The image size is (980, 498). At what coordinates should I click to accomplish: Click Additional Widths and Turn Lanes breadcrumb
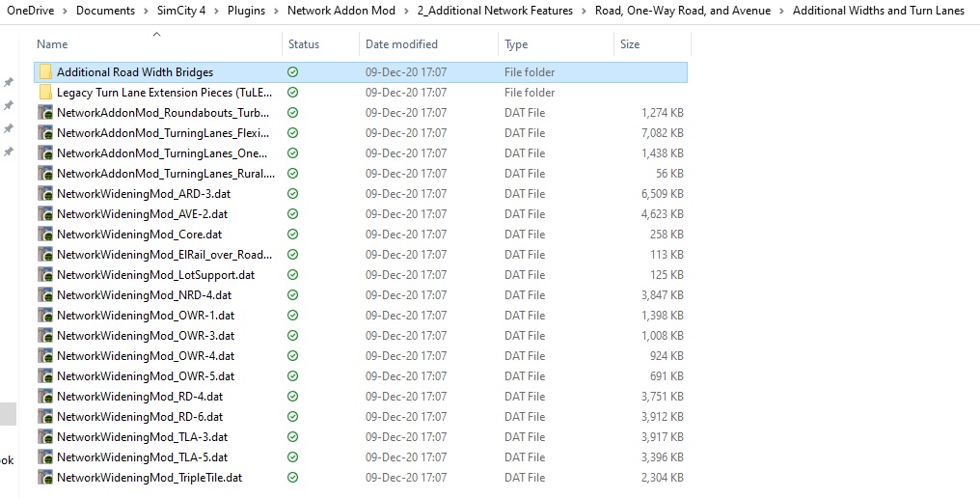(x=878, y=11)
